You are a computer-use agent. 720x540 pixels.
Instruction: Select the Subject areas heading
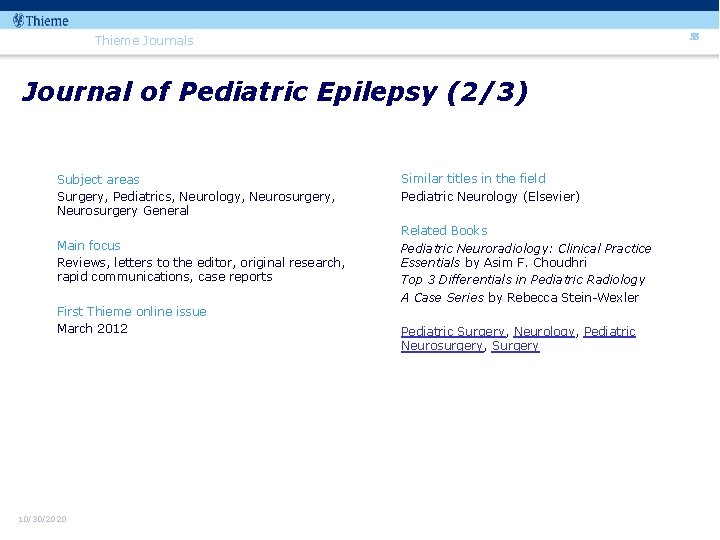point(98,179)
